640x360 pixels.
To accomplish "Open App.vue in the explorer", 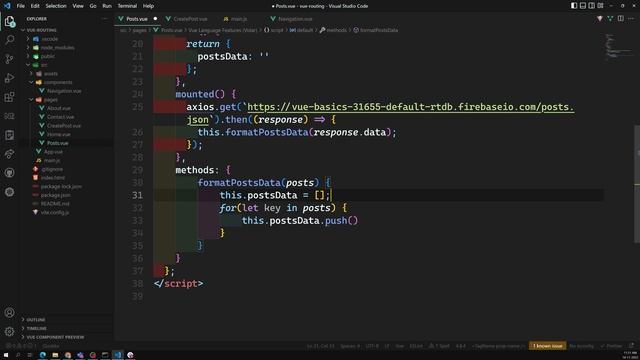I will tap(53, 152).
